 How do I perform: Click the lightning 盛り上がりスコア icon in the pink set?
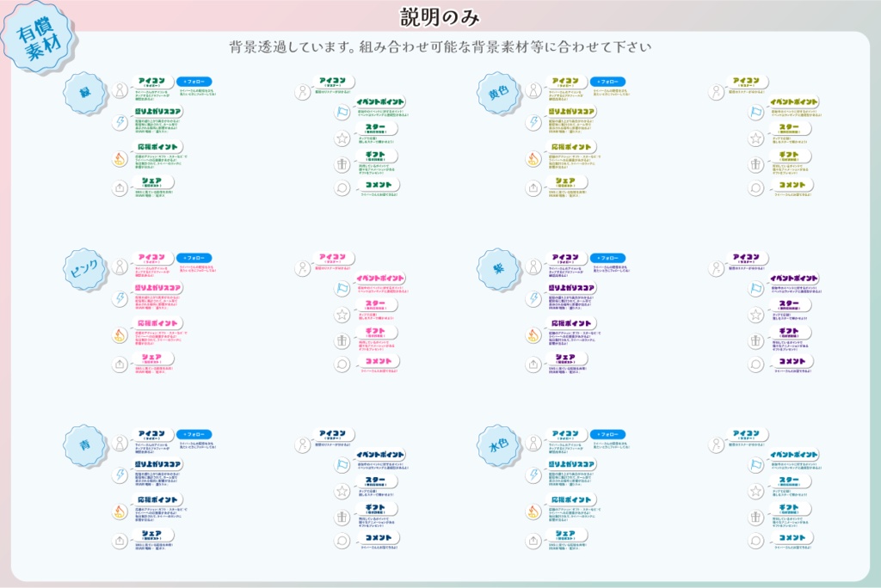click(118, 298)
